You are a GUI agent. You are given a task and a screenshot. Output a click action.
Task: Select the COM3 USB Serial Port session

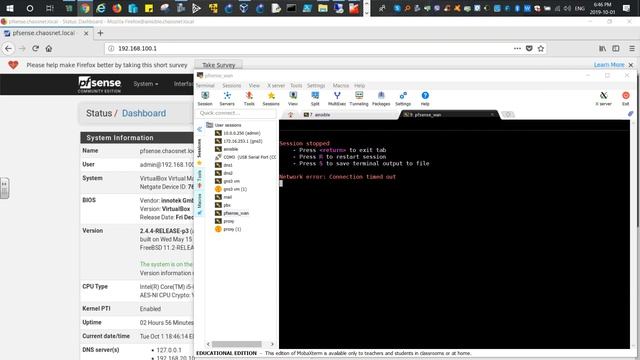pos(245,157)
